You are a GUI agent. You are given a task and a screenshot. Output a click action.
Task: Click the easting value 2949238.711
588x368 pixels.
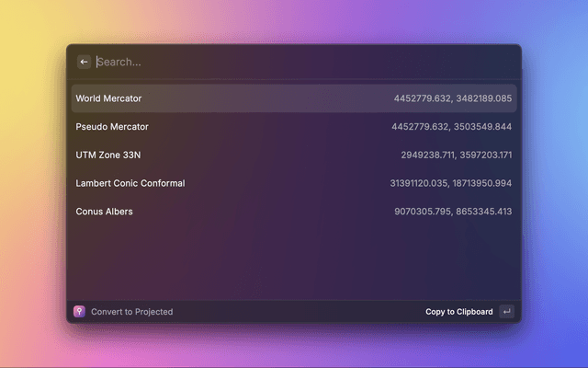pyautogui.click(x=427, y=155)
